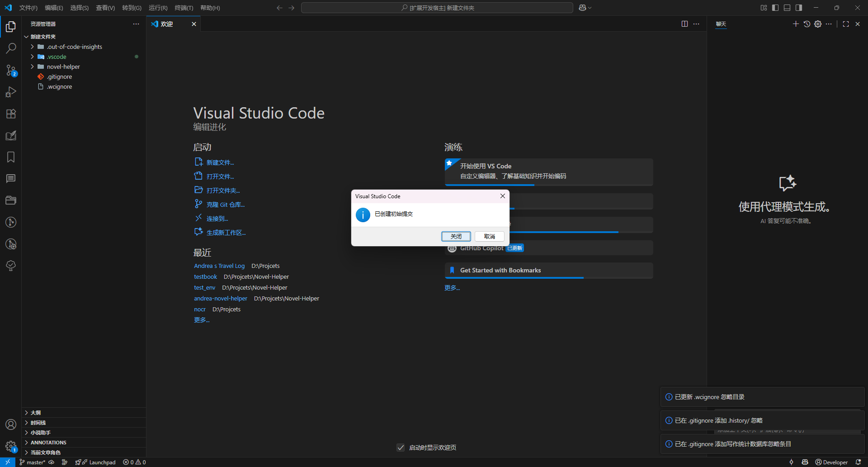Open the 终端(T) menu

click(184, 8)
